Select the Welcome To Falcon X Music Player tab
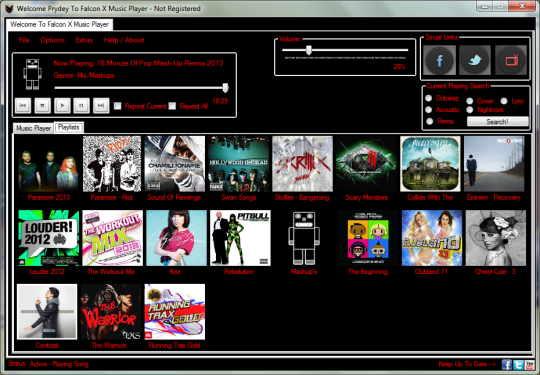 (x=59, y=24)
